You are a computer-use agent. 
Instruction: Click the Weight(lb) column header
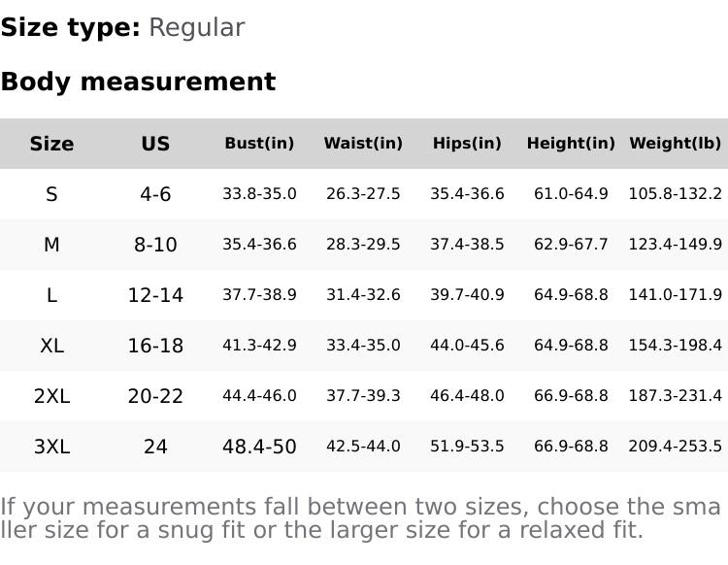click(x=675, y=144)
